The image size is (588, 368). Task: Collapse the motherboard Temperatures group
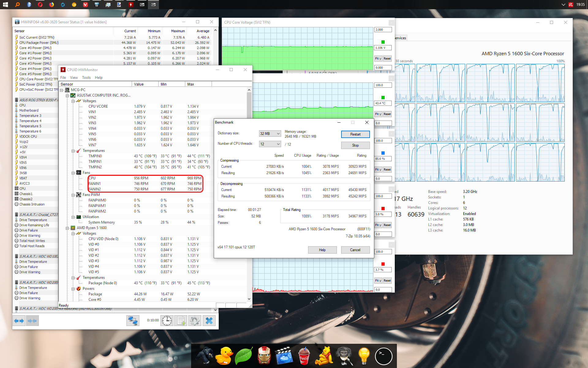(x=73, y=151)
